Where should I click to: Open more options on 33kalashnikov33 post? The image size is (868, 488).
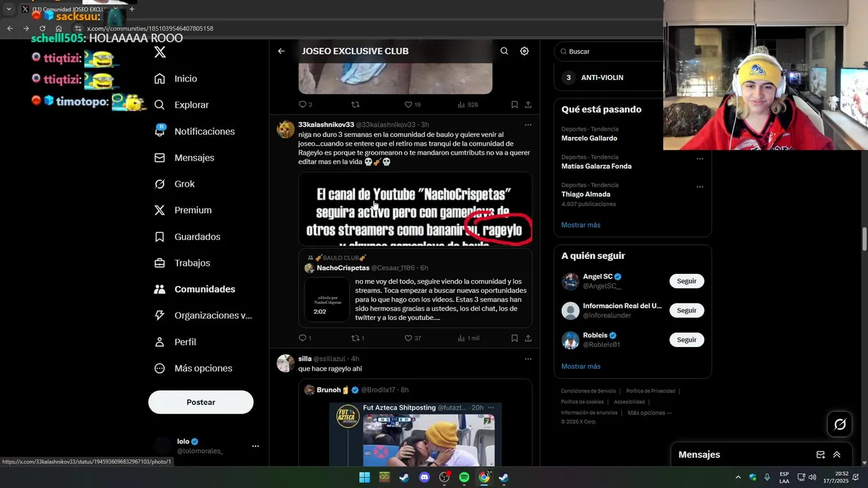tap(528, 125)
